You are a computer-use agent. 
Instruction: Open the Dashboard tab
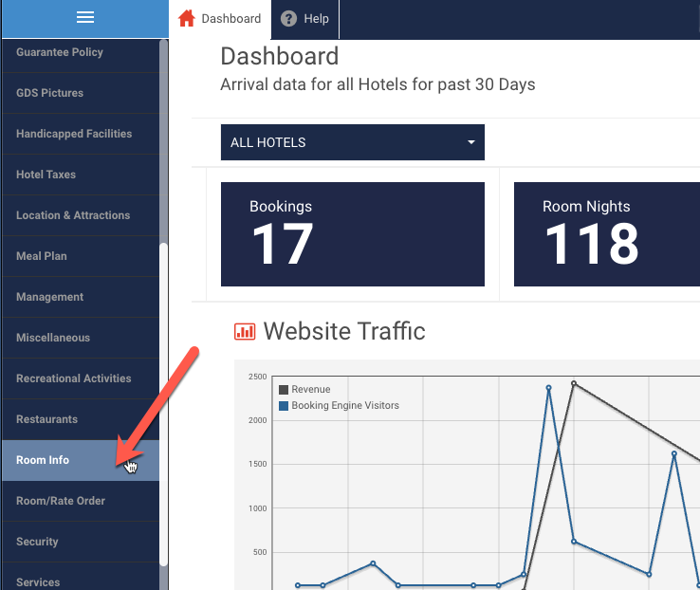(220, 19)
